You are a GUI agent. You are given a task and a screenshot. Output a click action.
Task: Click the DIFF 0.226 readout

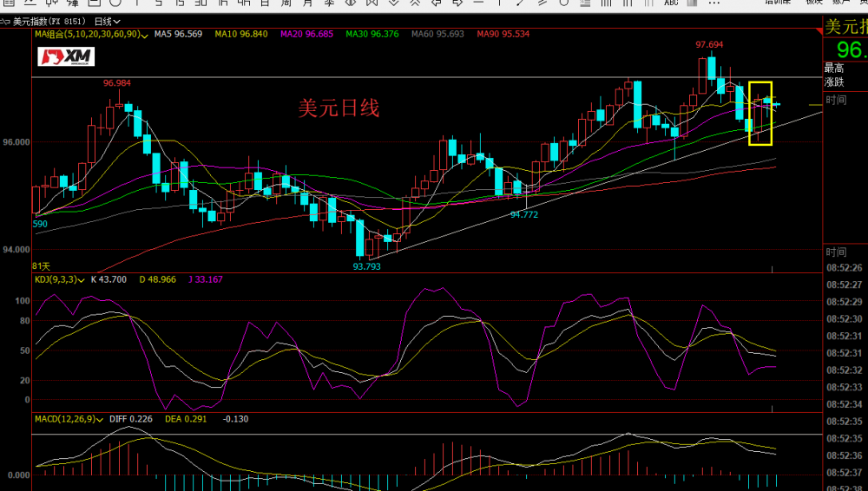coord(131,419)
